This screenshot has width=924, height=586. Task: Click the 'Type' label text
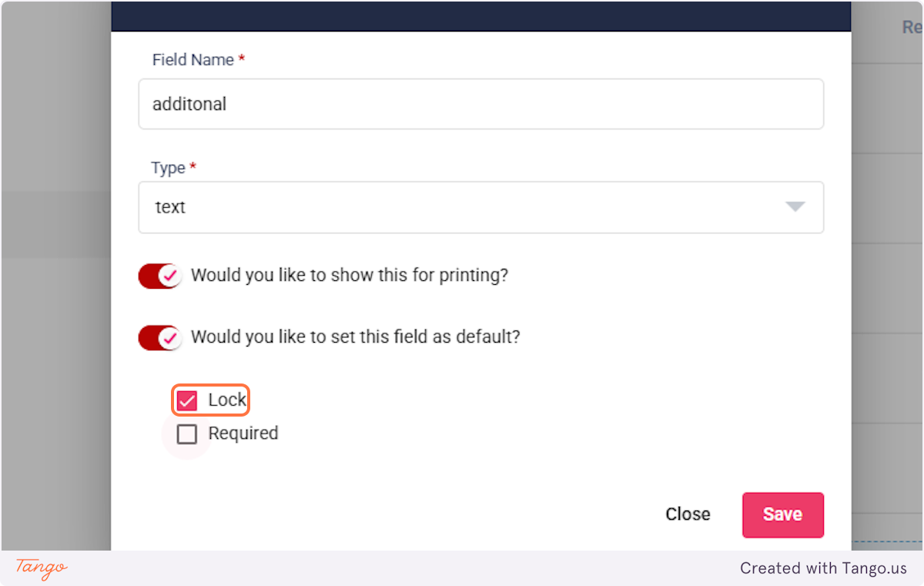pyautogui.click(x=169, y=168)
